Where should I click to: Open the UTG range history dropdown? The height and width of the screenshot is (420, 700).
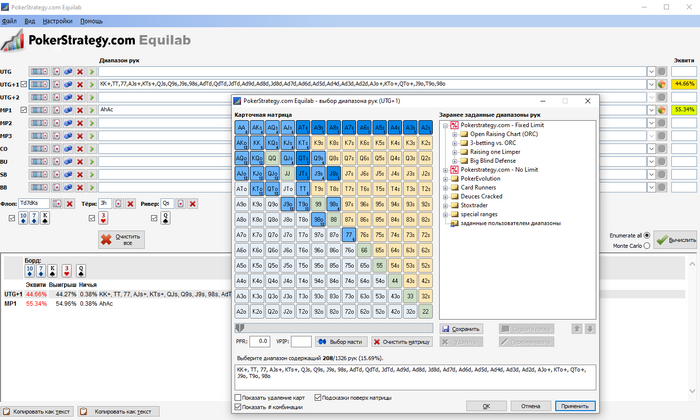click(x=651, y=71)
